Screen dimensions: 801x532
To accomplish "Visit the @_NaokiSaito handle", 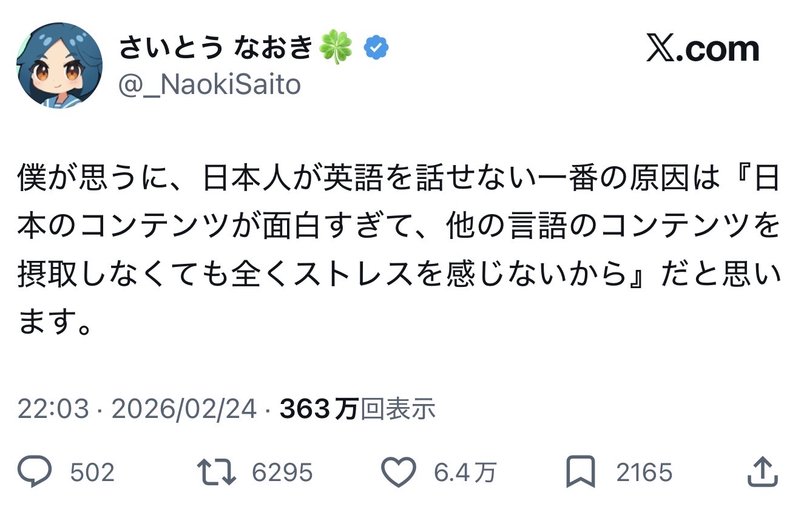I will click(209, 85).
